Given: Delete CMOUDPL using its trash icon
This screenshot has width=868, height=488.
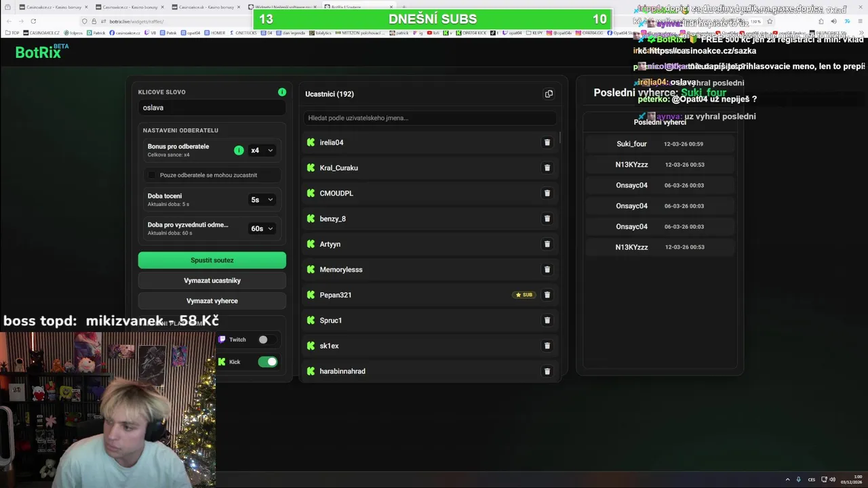Looking at the screenshot, I should pos(547,193).
